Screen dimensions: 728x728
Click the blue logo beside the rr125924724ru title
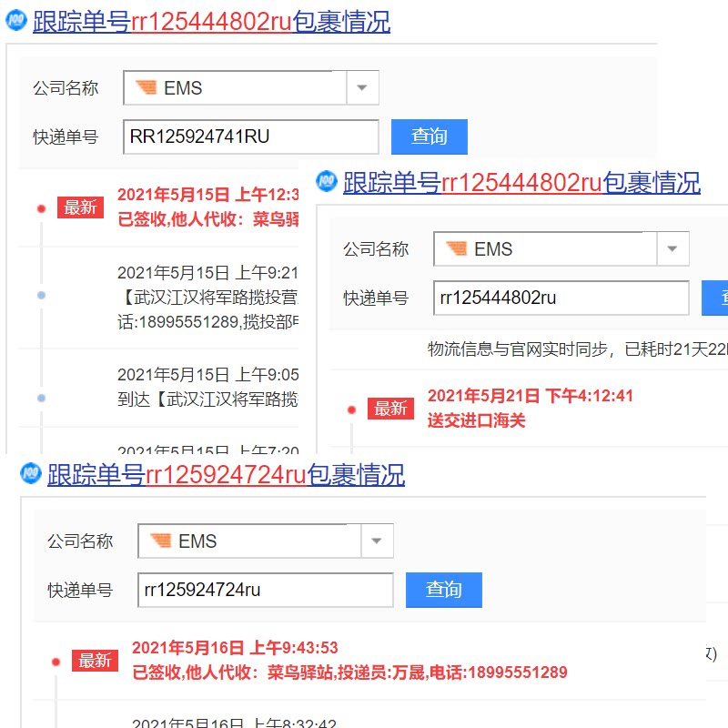coord(32,474)
